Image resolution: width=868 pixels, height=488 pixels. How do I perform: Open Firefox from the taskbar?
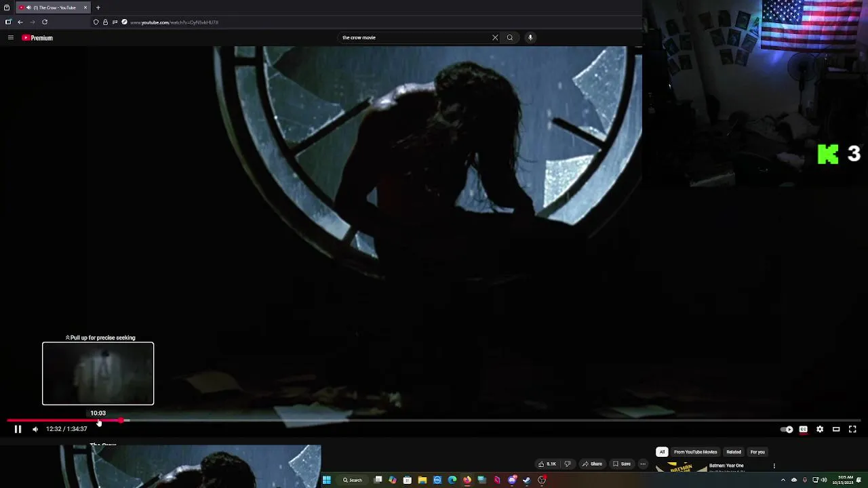point(467,480)
